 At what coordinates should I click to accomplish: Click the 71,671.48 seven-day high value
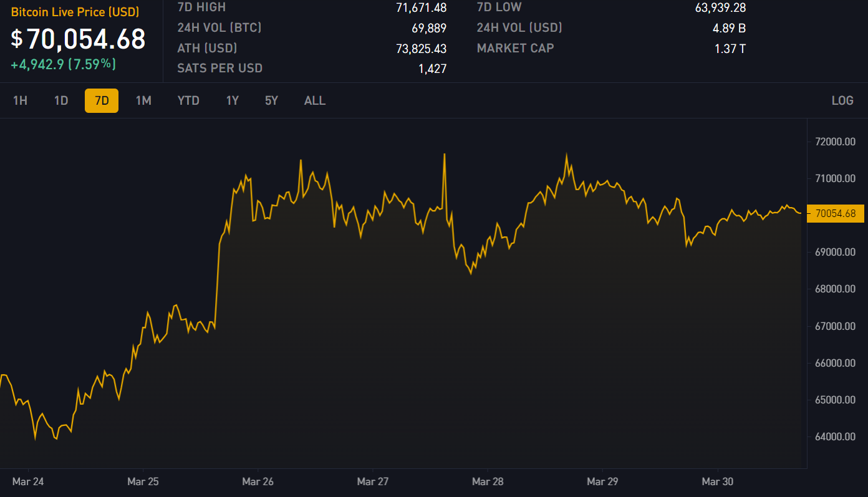(422, 7)
